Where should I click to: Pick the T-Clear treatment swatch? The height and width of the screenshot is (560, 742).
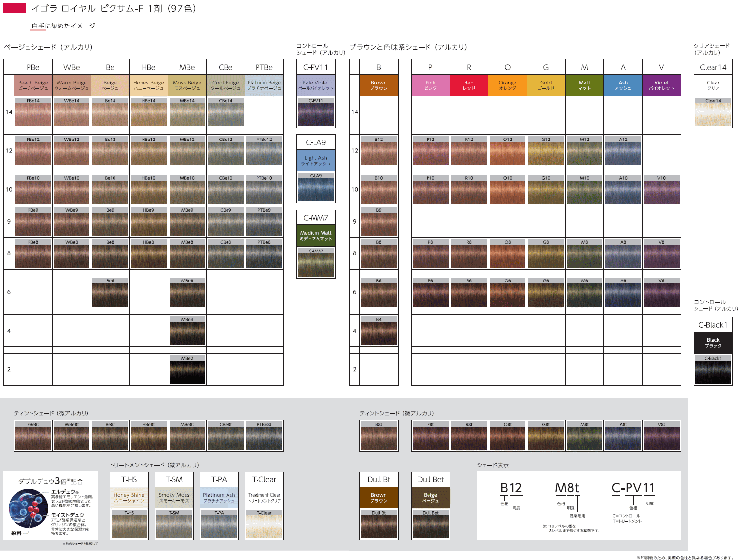[264, 525]
